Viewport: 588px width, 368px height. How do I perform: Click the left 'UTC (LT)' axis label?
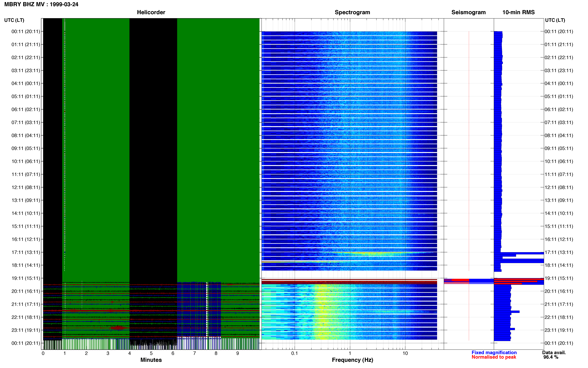click(14, 20)
